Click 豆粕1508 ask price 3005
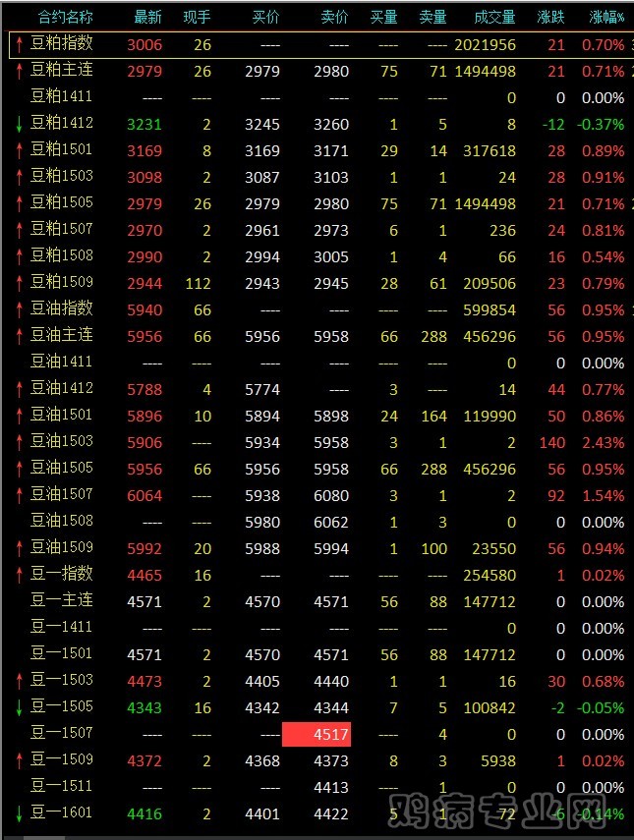This screenshot has width=634, height=840. [x=331, y=257]
